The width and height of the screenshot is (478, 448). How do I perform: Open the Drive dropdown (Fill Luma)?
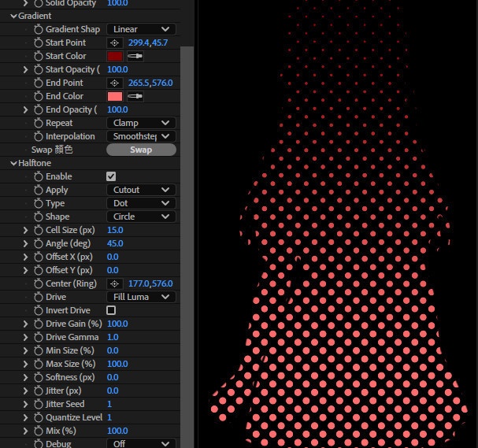[141, 297]
